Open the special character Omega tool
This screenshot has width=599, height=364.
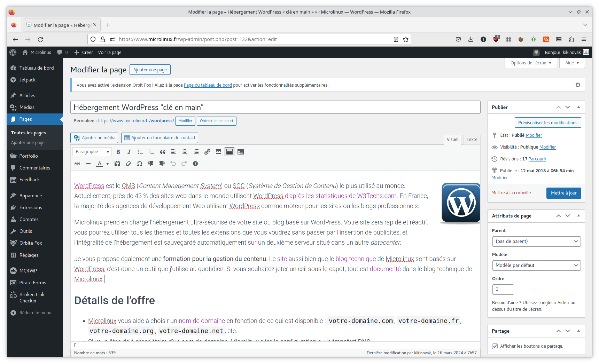click(140, 164)
